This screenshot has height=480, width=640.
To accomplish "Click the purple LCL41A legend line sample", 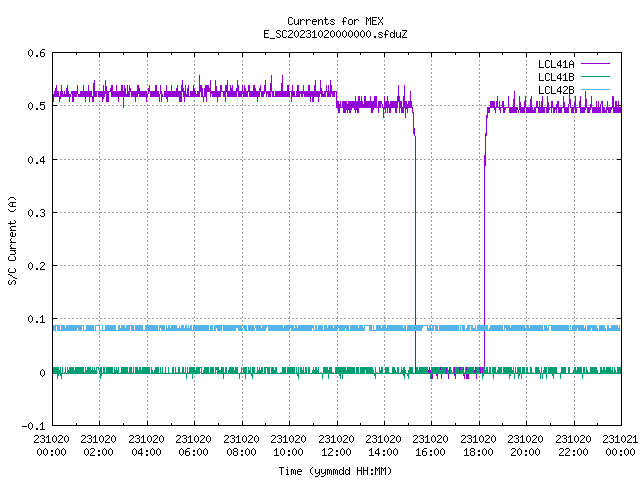I will (x=595, y=64).
